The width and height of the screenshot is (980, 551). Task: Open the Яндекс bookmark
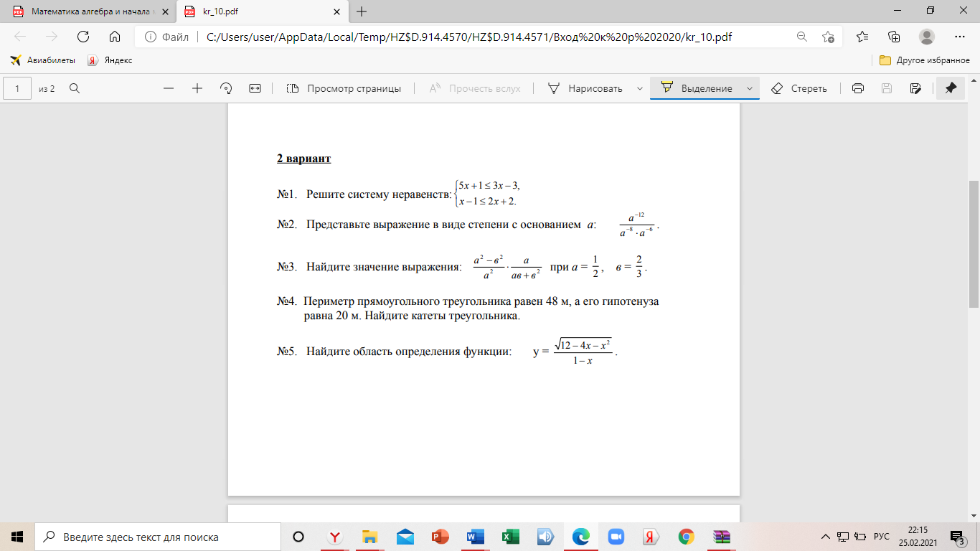pos(110,60)
